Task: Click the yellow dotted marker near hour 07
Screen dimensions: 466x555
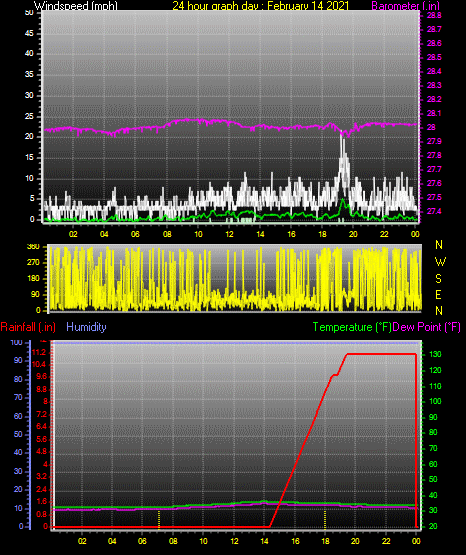Action: 159,519
